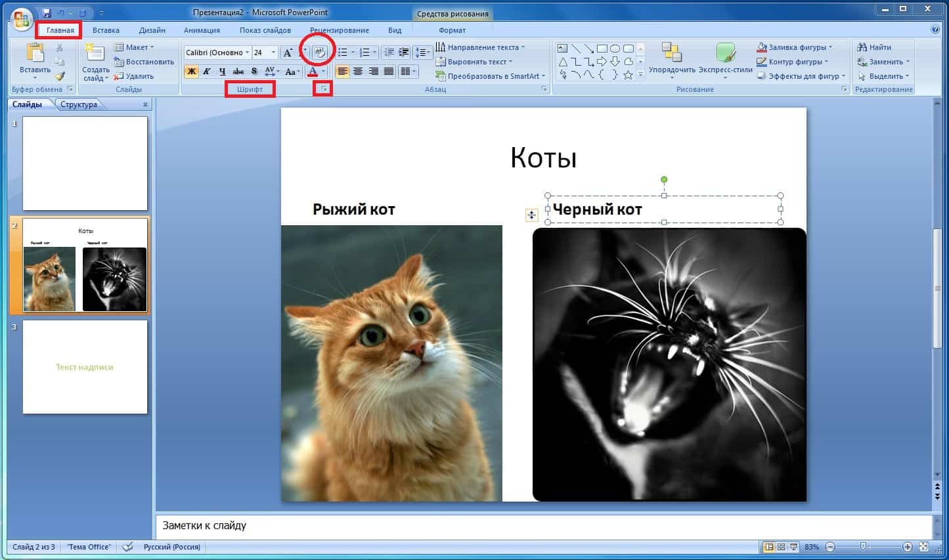
Task: Open Контур фигуры outline dropdown
Action: pyautogui.click(x=792, y=62)
